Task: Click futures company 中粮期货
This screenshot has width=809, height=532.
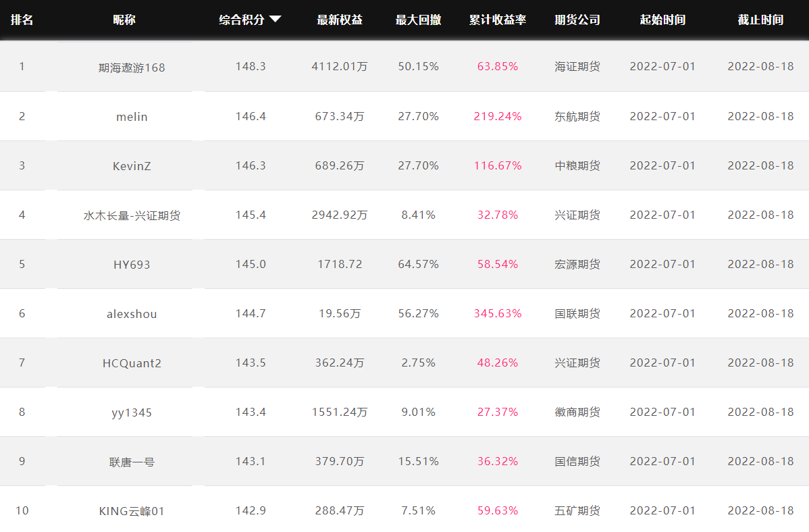Action: (x=577, y=165)
